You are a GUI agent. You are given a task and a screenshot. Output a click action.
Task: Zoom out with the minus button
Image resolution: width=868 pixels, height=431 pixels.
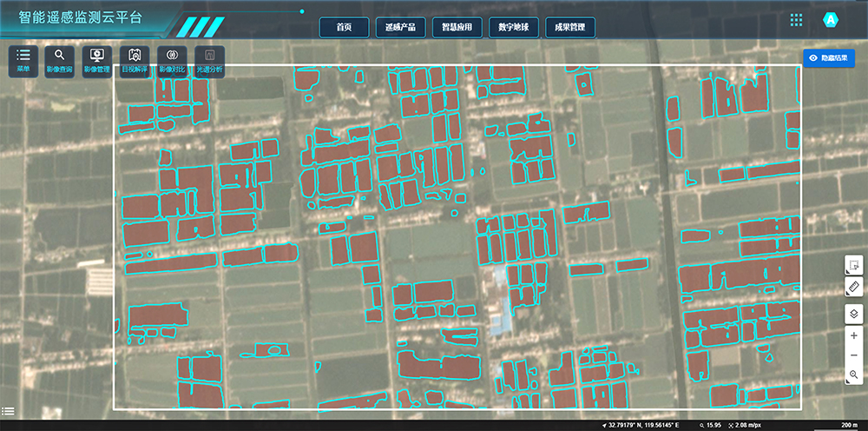pos(853,355)
